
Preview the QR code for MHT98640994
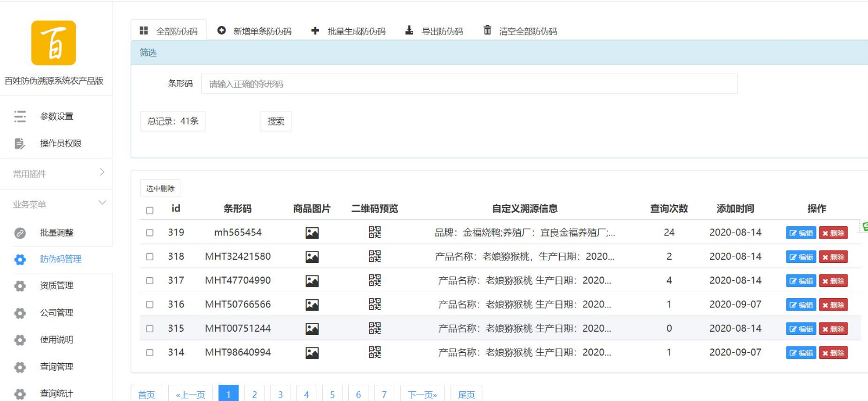375,352
